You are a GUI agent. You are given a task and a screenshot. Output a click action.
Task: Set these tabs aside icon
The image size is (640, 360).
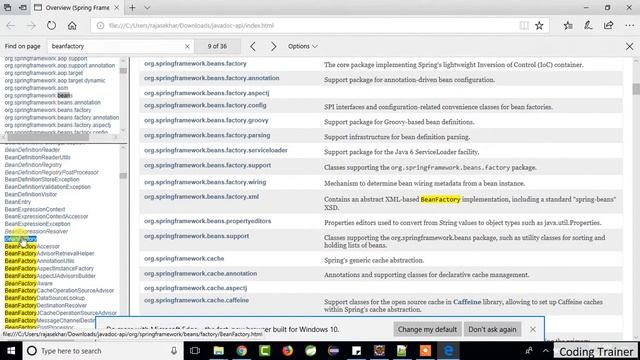tap(23, 7)
